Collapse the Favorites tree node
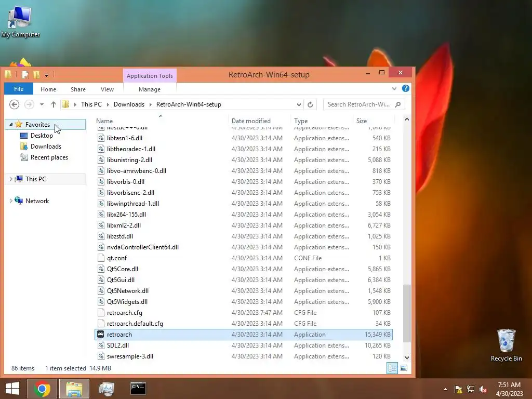 pos(11,125)
